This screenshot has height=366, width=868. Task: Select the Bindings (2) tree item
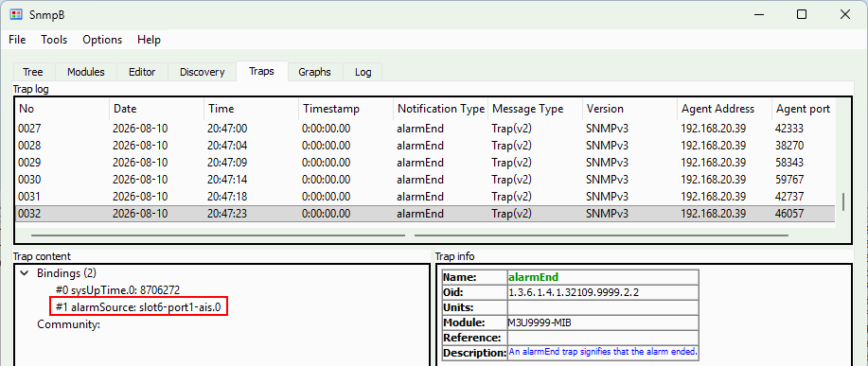[67, 273]
